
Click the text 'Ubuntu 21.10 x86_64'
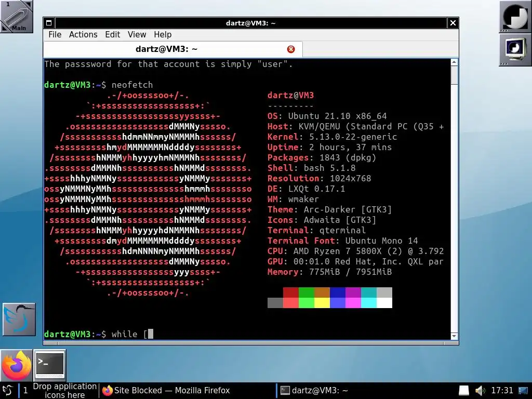point(337,116)
